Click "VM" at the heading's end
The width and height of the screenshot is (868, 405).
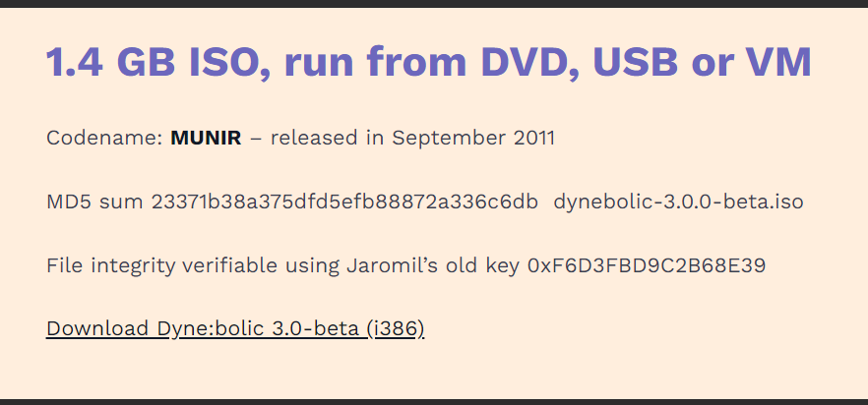pyautogui.click(x=779, y=64)
